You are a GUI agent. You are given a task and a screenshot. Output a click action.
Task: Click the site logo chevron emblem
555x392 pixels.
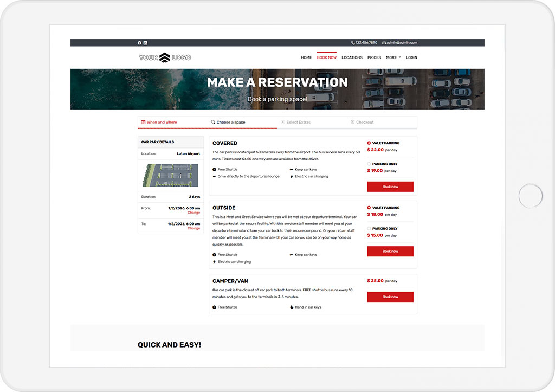coord(165,57)
